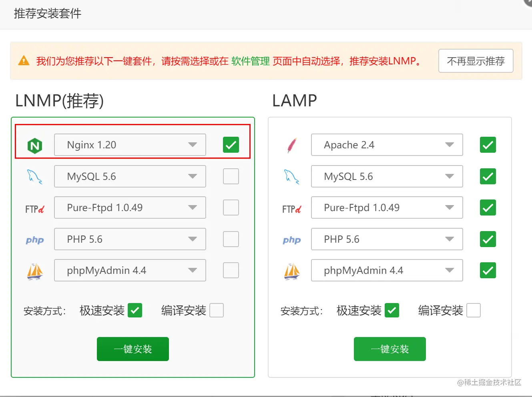Click the FTPd icon in LAMP

pyautogui.click(x=292, y=209)
